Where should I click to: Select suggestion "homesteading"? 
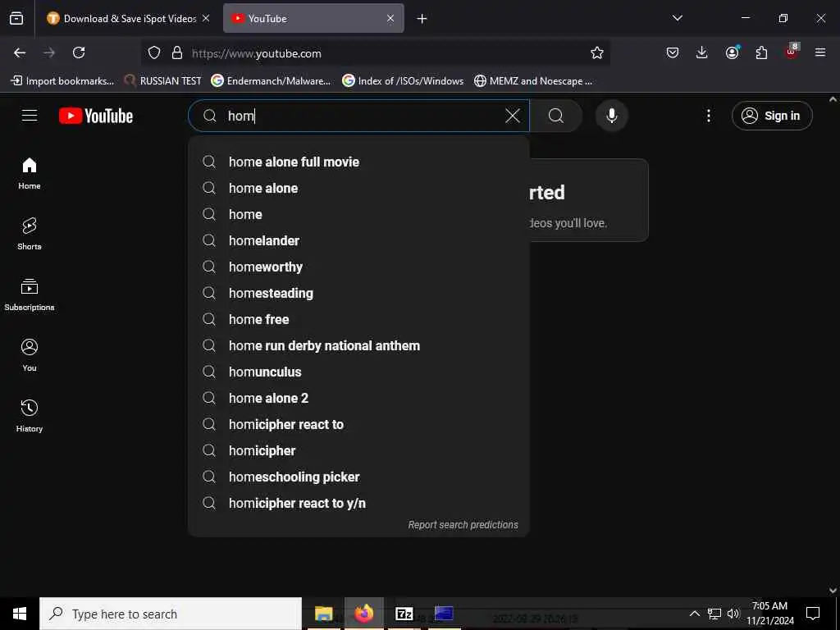(x=358, y=293)
